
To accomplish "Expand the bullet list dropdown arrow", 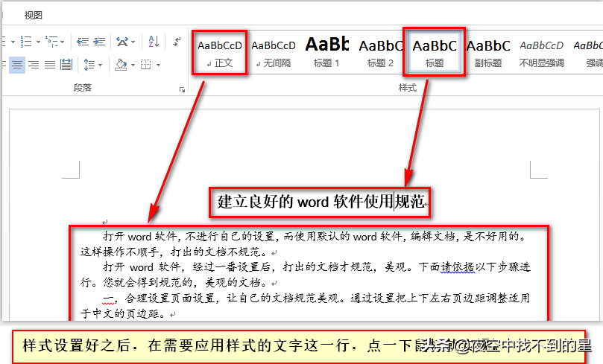I will coord(13,42).
